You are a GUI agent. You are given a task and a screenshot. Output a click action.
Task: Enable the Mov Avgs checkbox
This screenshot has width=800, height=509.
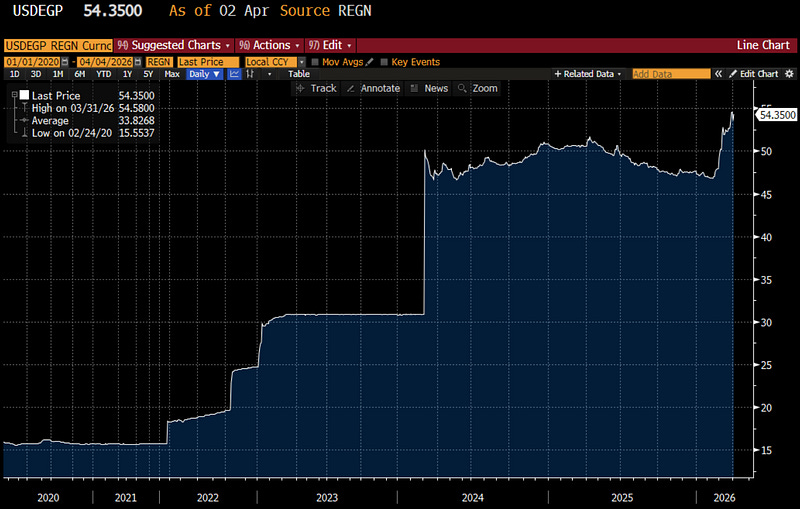point(315,62)
